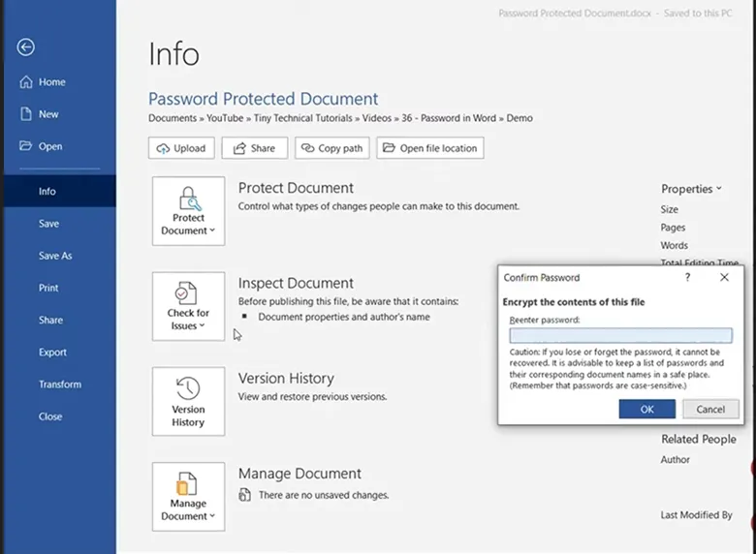The image size is (756, 554).
Task: Click the help question mark in dialog
Action: click(687, 277)
